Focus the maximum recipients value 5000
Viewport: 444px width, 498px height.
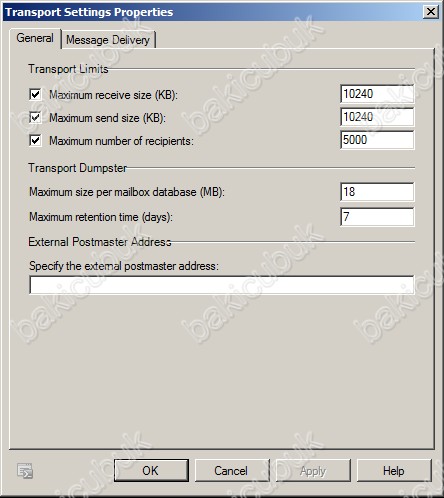[x=377, y=140]
